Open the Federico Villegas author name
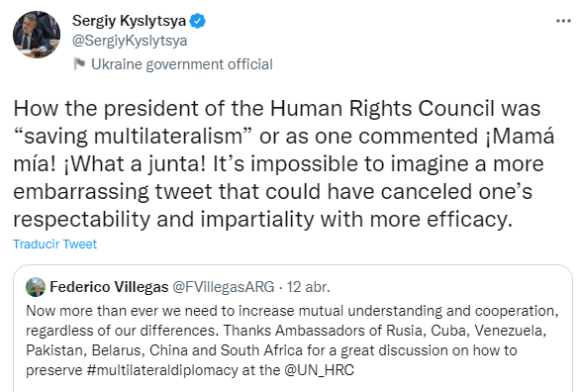 point(109,287)
